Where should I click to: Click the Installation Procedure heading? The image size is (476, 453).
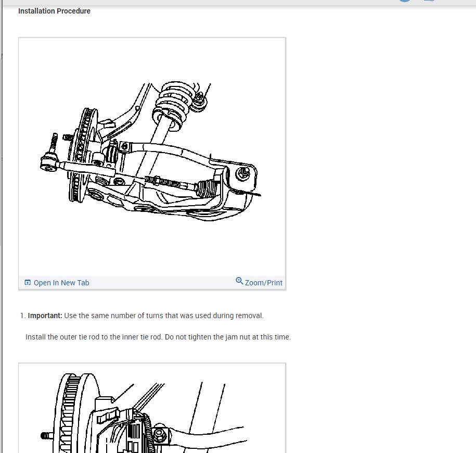coord(54,11)
